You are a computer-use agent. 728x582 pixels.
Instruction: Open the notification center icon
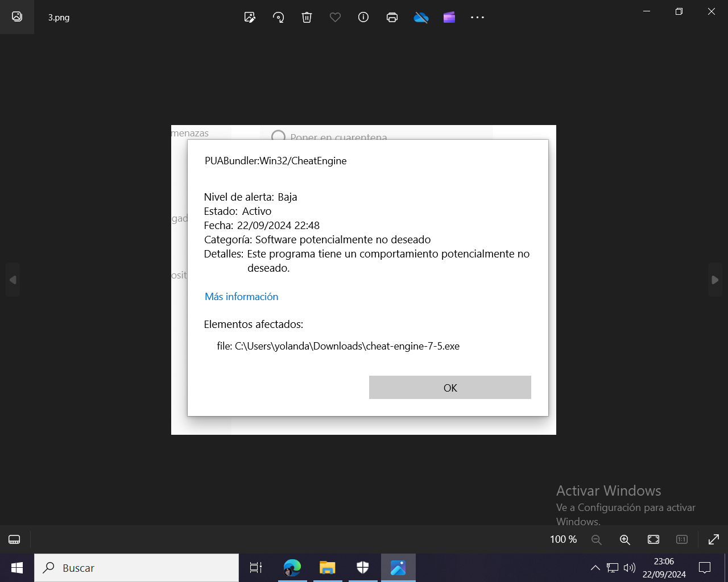click(x=705, y=568)
